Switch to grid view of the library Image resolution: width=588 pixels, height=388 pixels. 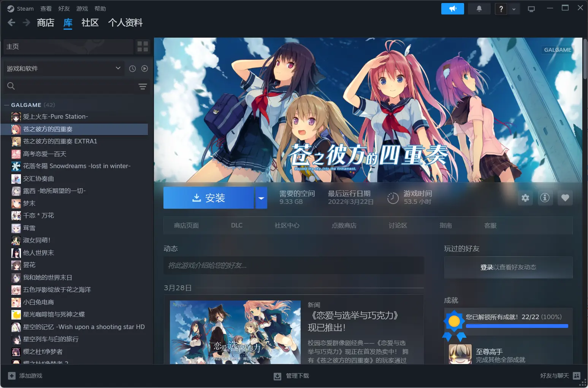143,46
